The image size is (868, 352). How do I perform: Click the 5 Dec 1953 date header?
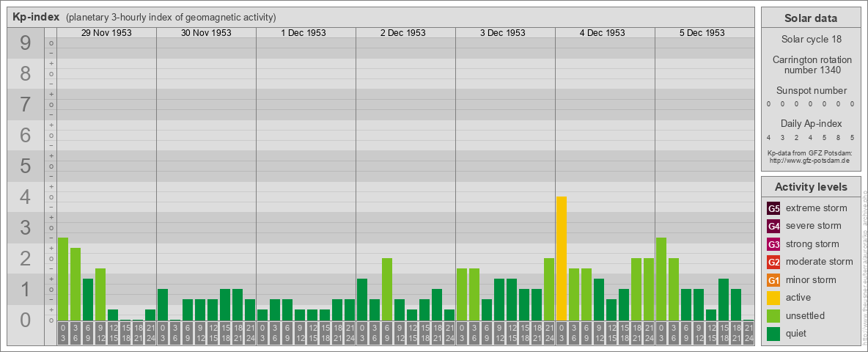click(702, 33)
